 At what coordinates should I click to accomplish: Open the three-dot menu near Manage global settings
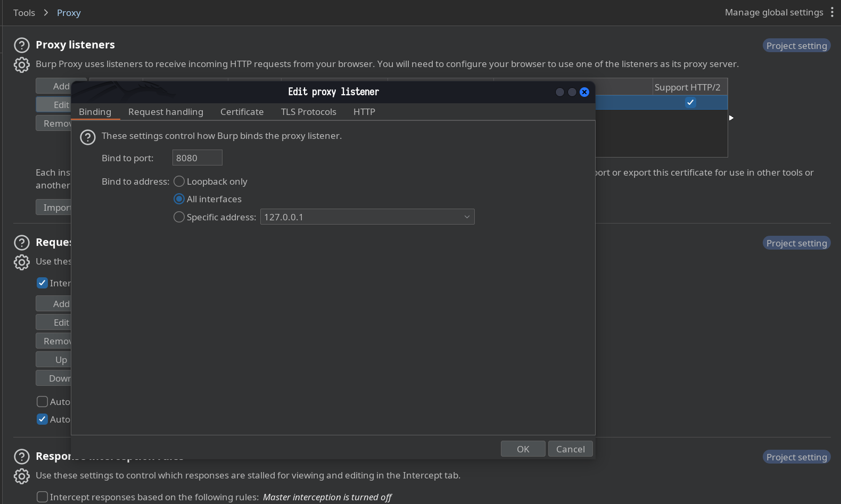[832, 12]
